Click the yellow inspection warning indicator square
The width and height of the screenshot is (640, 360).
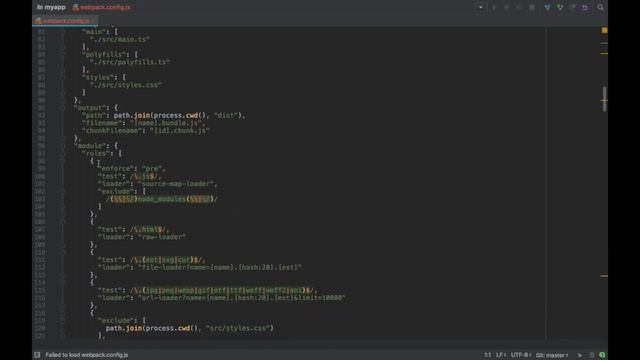coord(604,30)
